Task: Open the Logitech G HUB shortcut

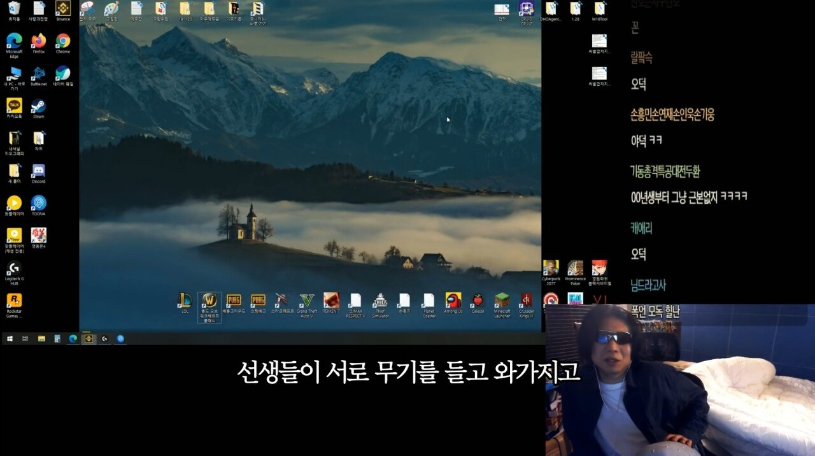Action: tap(14, 273)
